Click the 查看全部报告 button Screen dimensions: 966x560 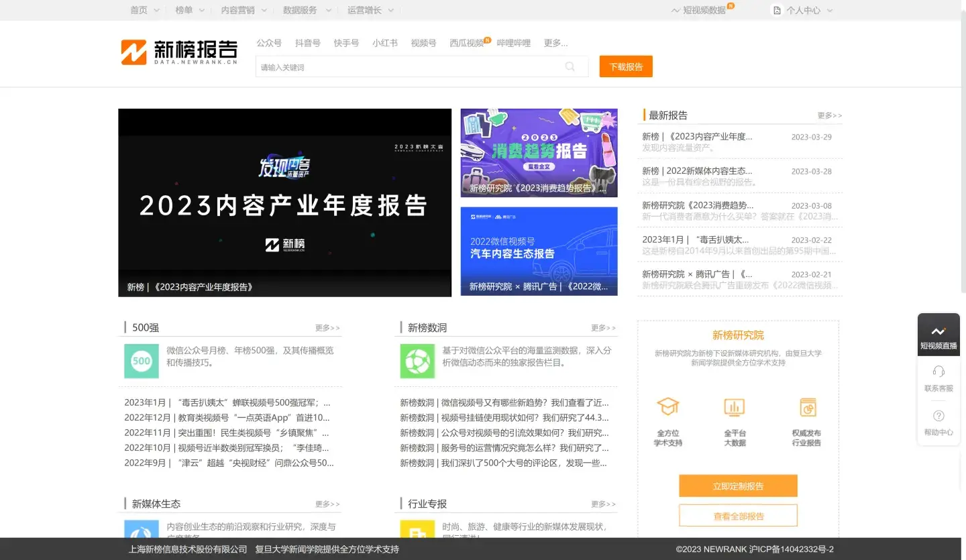[738, 516]
